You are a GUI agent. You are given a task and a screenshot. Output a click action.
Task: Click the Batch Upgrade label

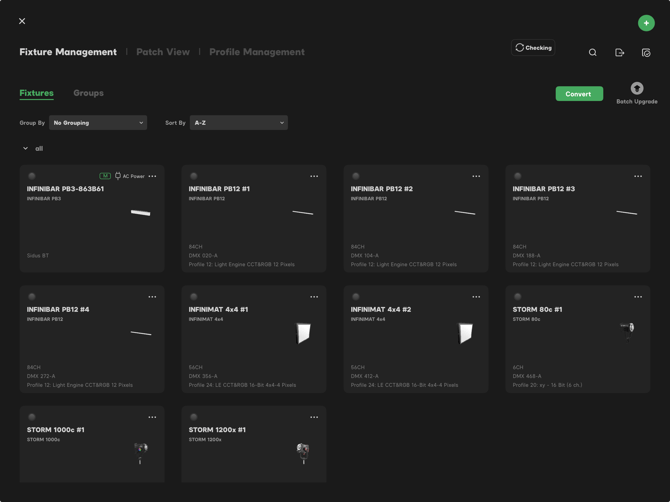tap(637, 101)
